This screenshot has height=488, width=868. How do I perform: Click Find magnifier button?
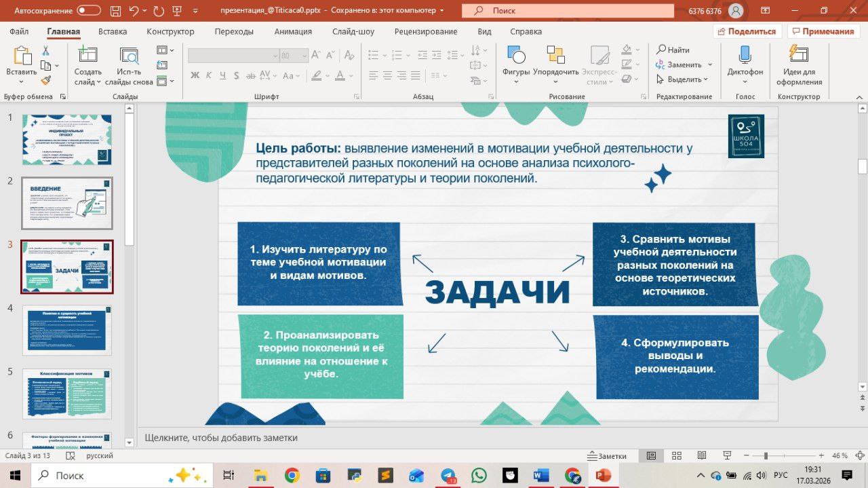pos(673,50)
